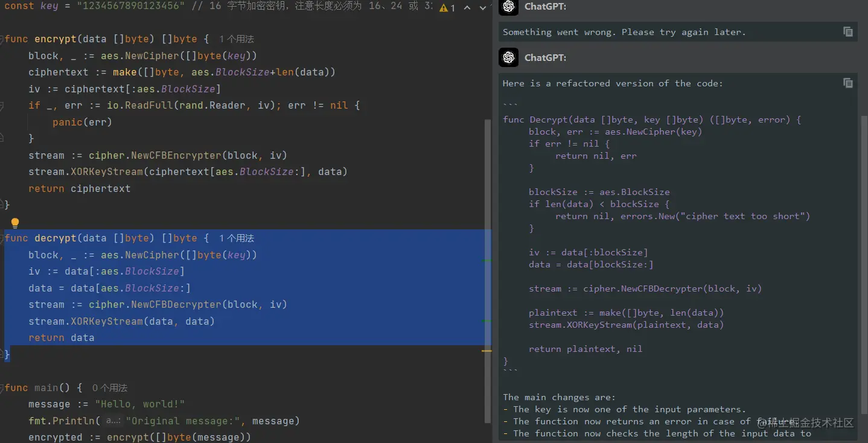Click 'Something went wrong. Please try again later.' text
The height and width of the screenshot is (443, 868).
(624, 32)
